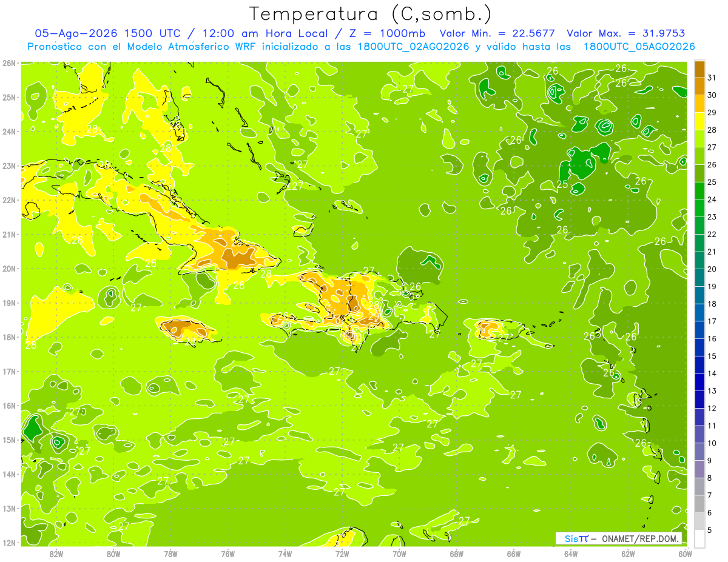
Task: Click legend value 18
Action: pos(712,304)
